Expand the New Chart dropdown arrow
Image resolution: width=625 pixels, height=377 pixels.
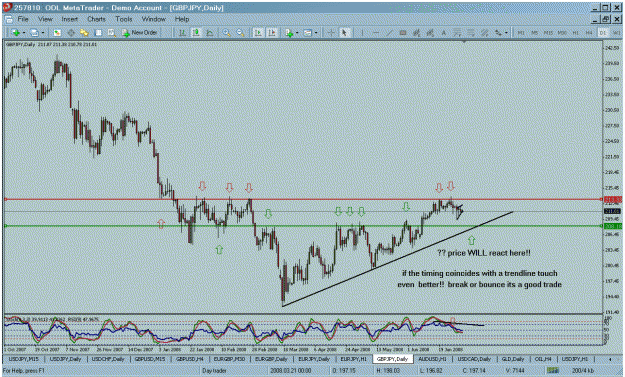pos(24,33)
